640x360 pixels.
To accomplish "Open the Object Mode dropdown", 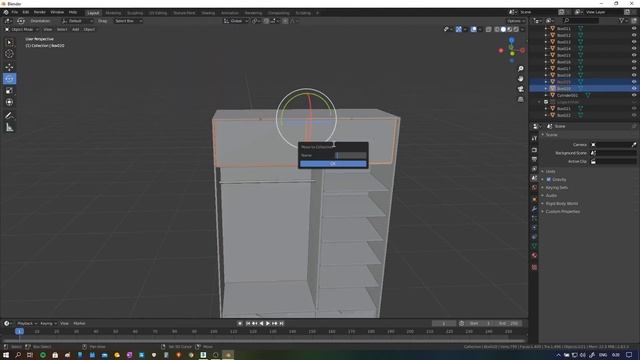I will (x=21, y=29).
